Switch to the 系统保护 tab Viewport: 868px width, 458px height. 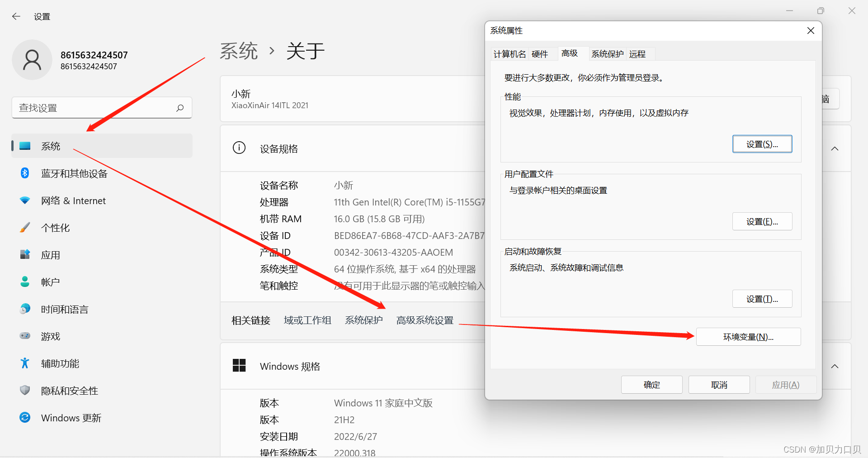point(608,54)
